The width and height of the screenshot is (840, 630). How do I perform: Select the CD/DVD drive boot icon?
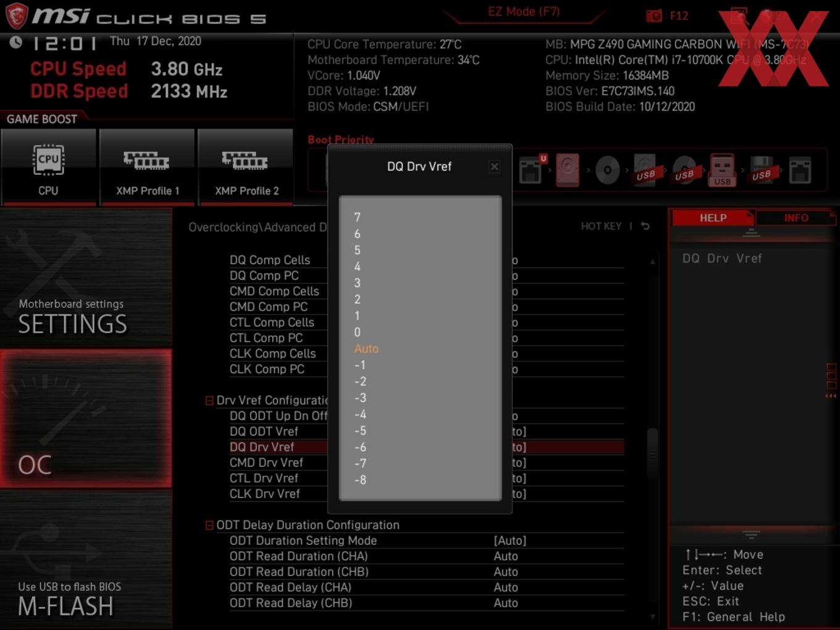coord(607,170)
